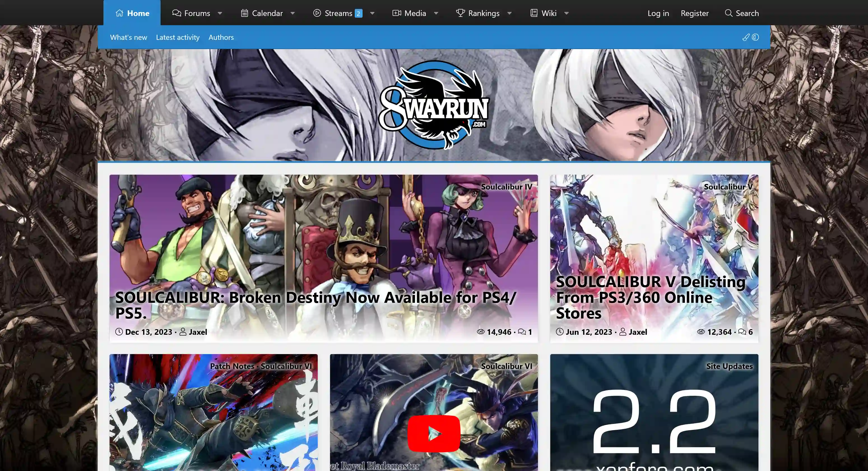
Task: Open the style chooser paintbrush icon
Action: coord(746,37)
